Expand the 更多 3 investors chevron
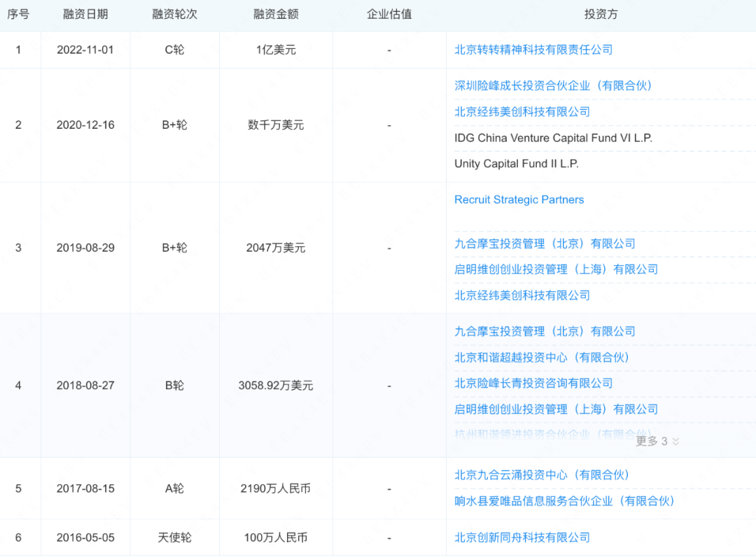Screen dimensions: 756x557 point(658,442)
